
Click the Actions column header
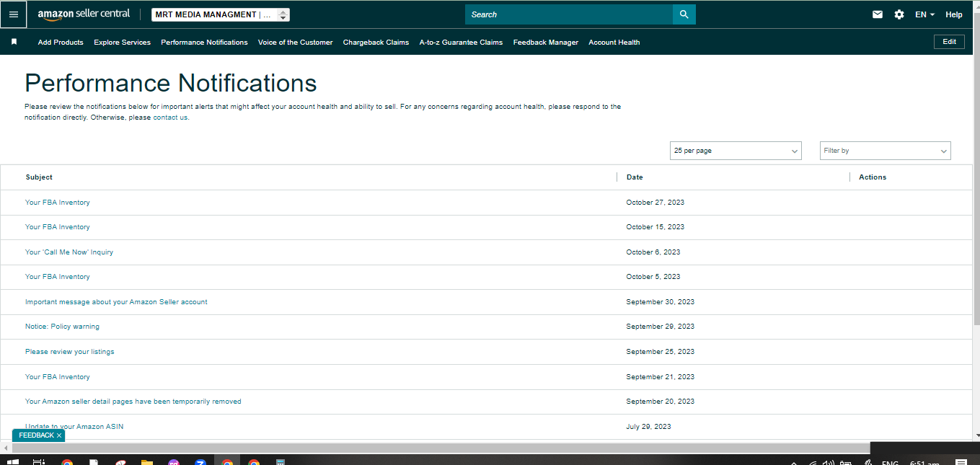coord(873,177)
